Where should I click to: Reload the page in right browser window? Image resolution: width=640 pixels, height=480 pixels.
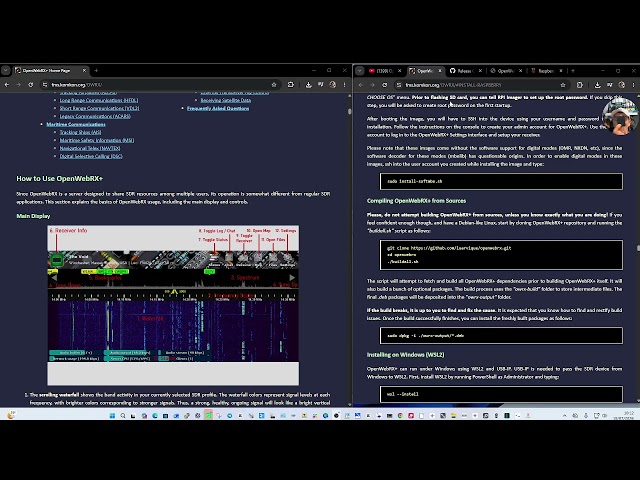click(x=384, y=85)
